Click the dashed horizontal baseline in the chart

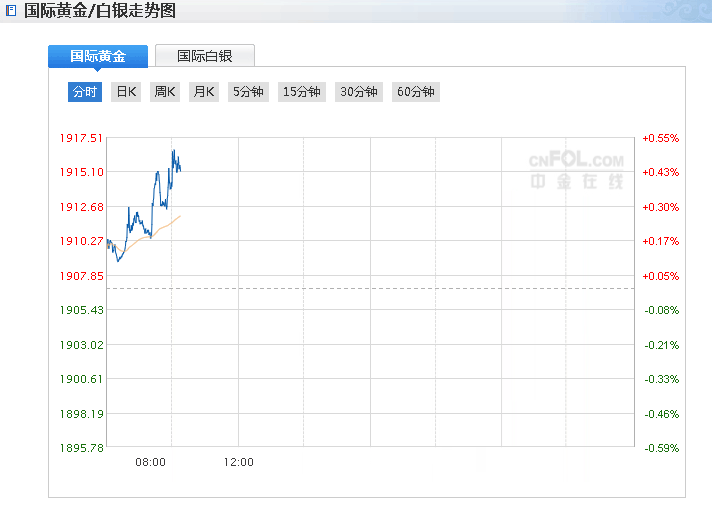(400, 288)
